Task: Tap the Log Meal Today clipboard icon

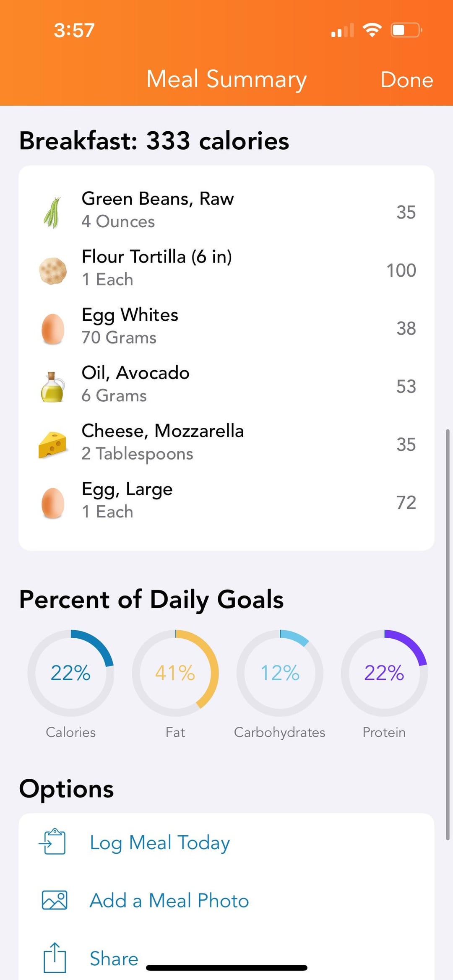Action: (53, 841)
